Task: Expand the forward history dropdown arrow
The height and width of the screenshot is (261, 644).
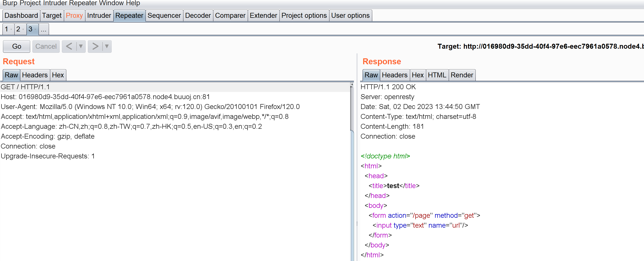Action: click(107, 46)
